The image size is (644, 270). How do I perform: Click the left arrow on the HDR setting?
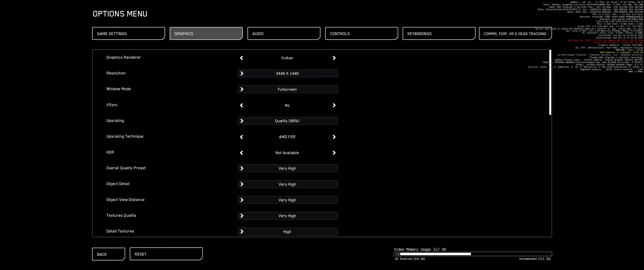[x=241, y=153]
